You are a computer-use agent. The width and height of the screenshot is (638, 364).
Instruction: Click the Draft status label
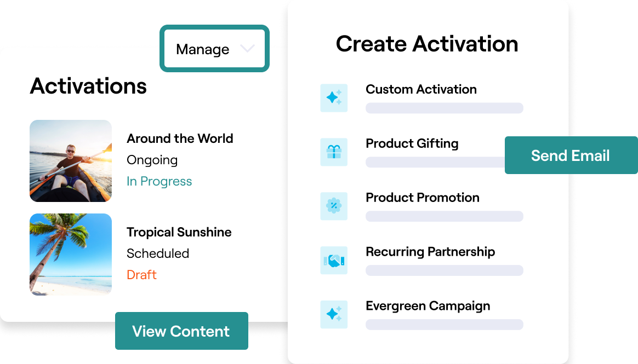pos(141,275)
